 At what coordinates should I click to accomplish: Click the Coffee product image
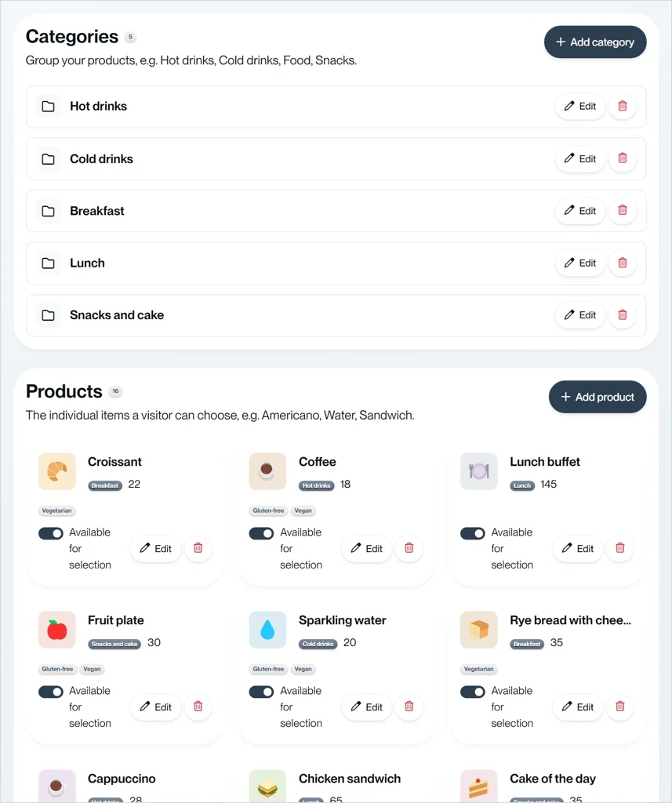(267, 471)
